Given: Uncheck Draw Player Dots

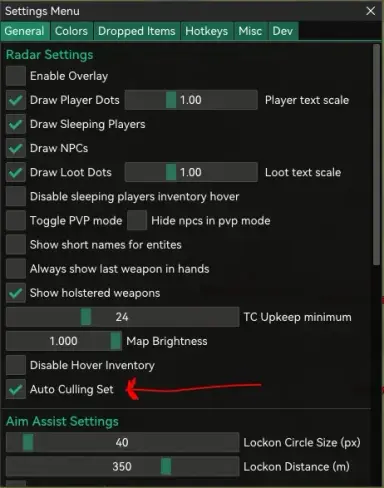Looking at the screenshot, I should pyautogui.click(x=16, y=100).
